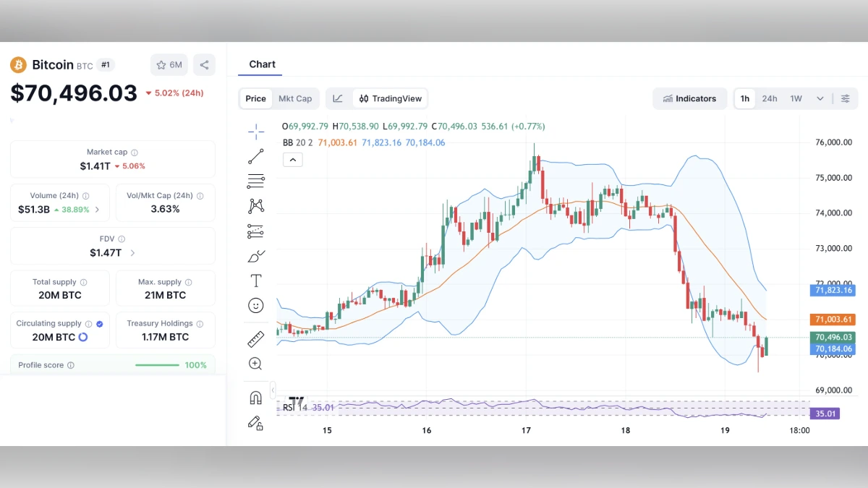Select the text annotation tool
The width and height of the screenshot is (868, 488).
pyautogui.click(x=255, y=281)
